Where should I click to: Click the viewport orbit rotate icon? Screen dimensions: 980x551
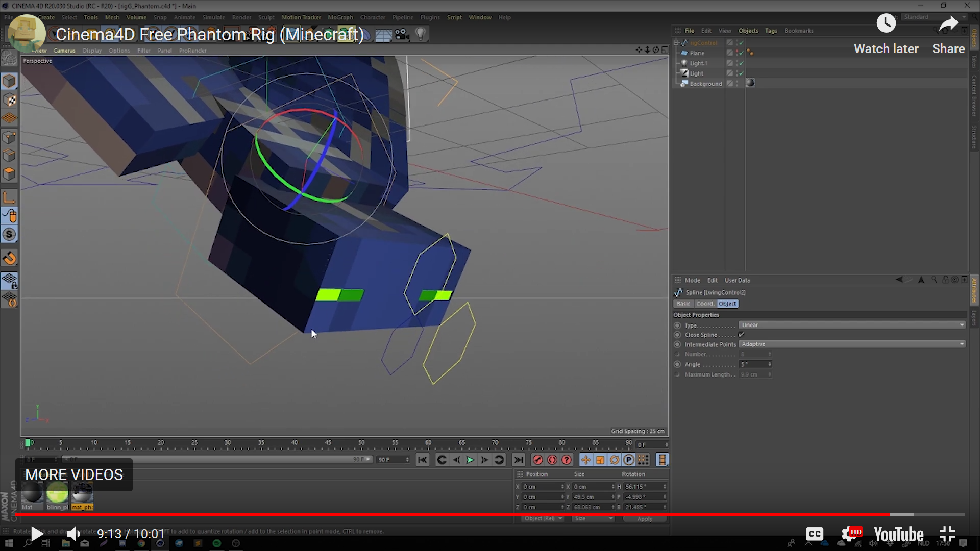coord(656,49)
